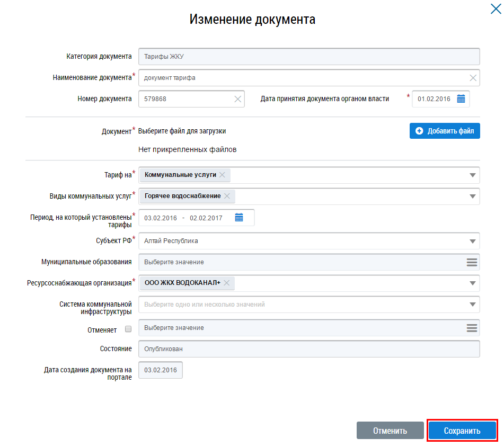Click into the document name input

click(x=302, y=78)
